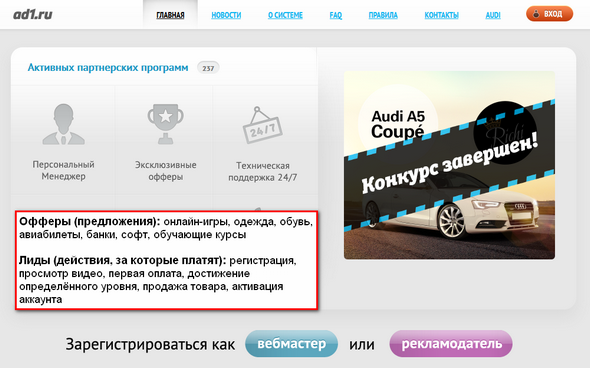590x368 pixels.
Task: Click the Эксклюзивные офферы caption text
Action: [166, 170]
